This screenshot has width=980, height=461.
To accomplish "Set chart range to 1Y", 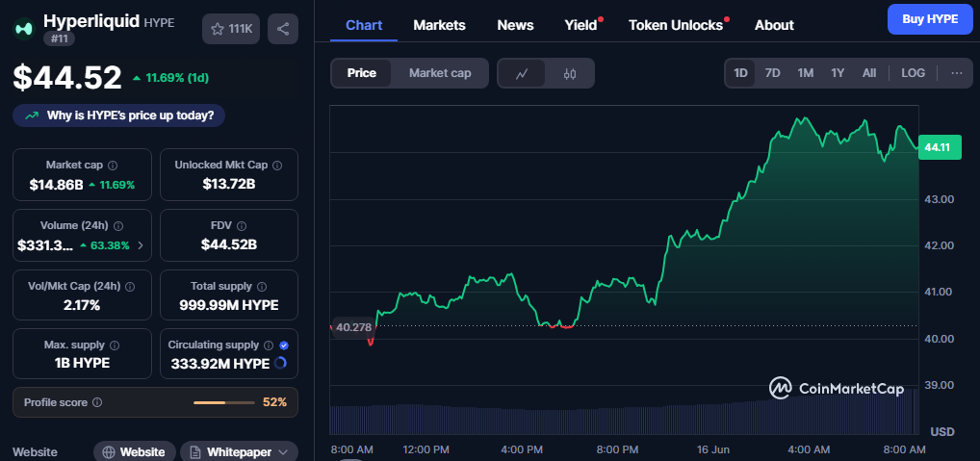I will pyautogui.click(x=838, y=73).
